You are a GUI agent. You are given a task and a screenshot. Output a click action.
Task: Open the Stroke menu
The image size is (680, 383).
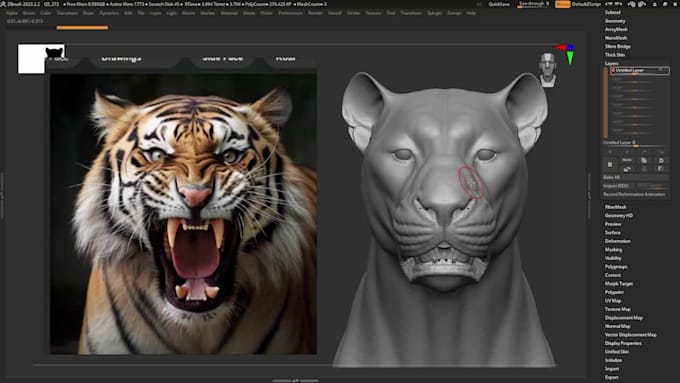[353, 13]
